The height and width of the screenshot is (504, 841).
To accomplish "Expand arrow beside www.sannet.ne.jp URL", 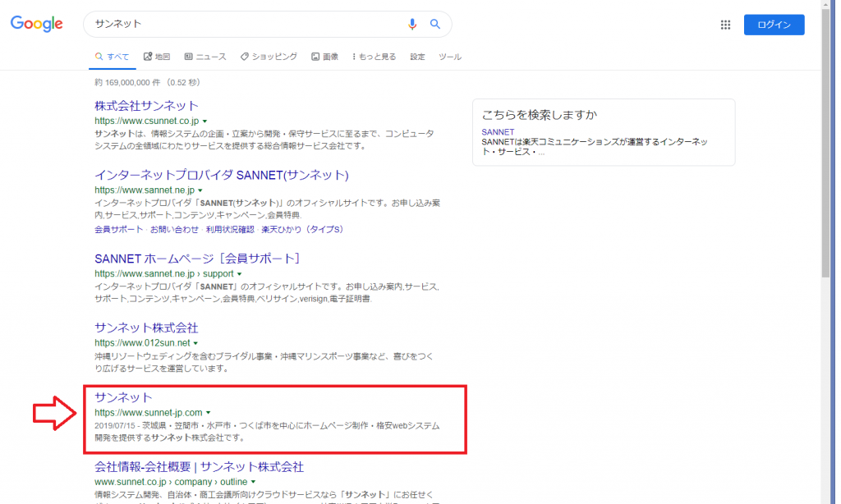I will [200, 190].
